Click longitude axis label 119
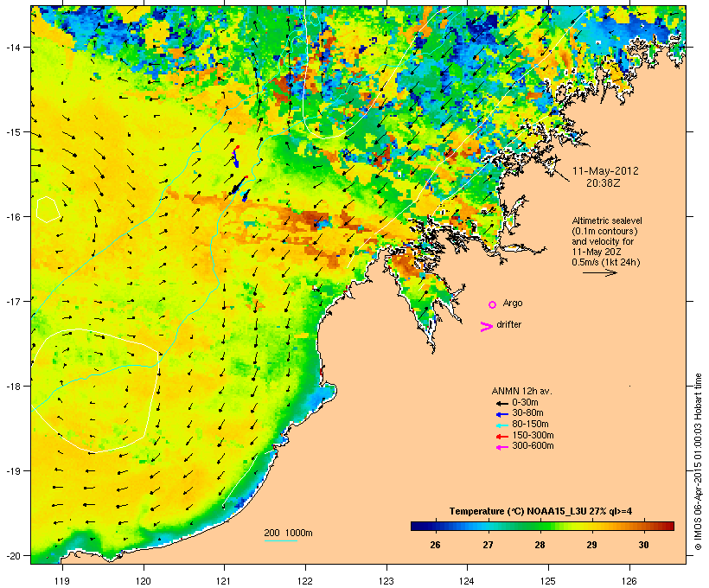Image resolution: width=709 pixels, height=588 pixels. pos(62,581)
